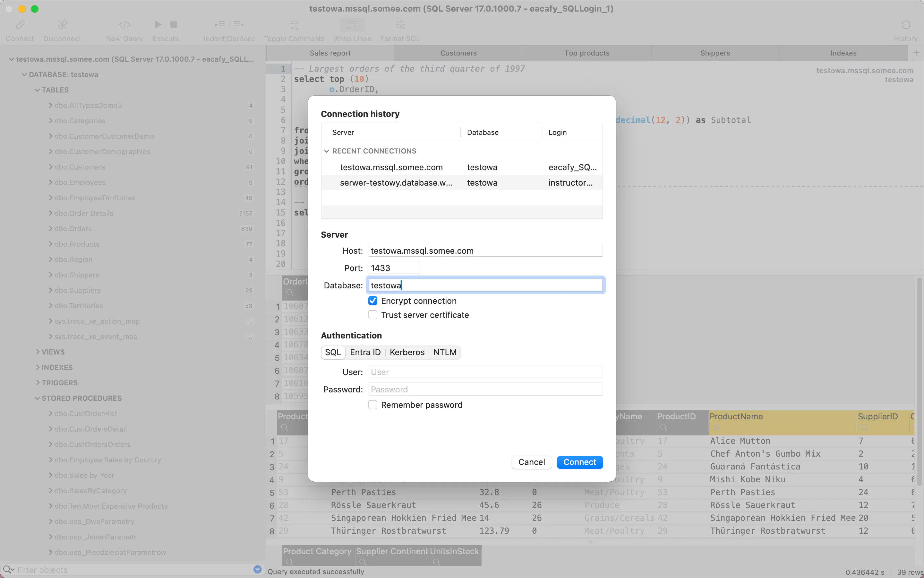Expand dbo.Orders table node
This screenshot has height=578, width=924.
pyautogui.click(x=50, y=228)
